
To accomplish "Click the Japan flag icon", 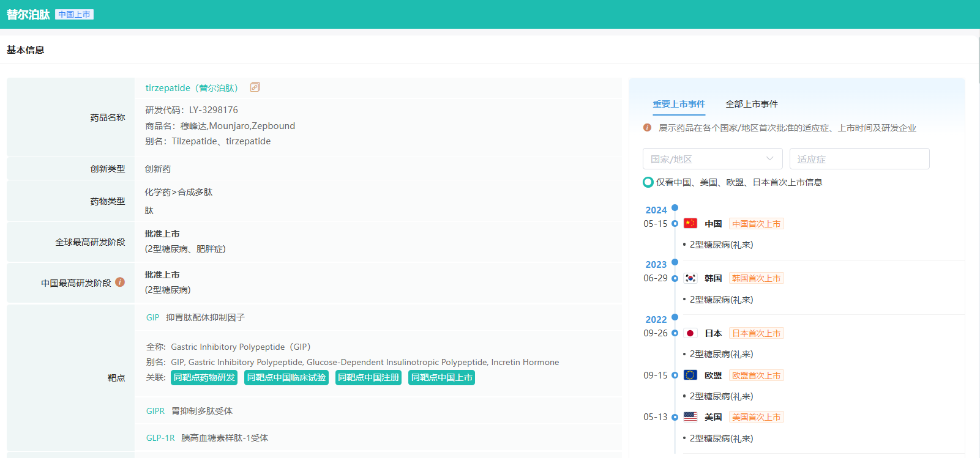I will point(690,333).
